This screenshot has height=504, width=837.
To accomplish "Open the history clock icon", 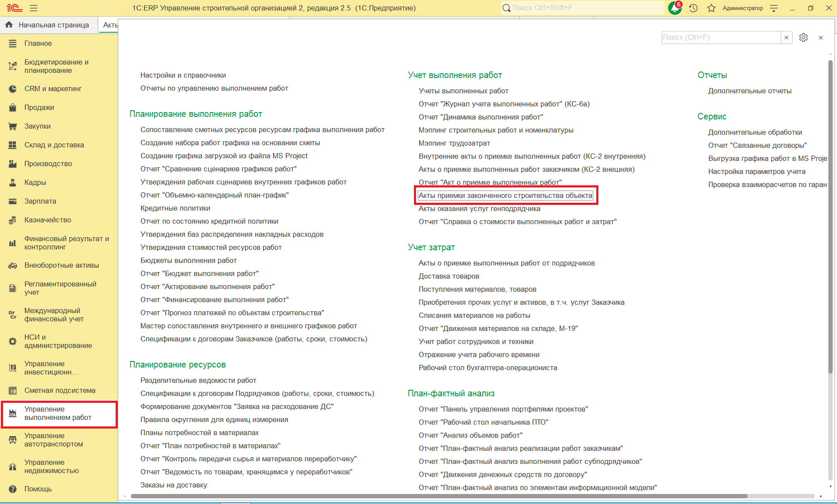I will tap(693, 8).
